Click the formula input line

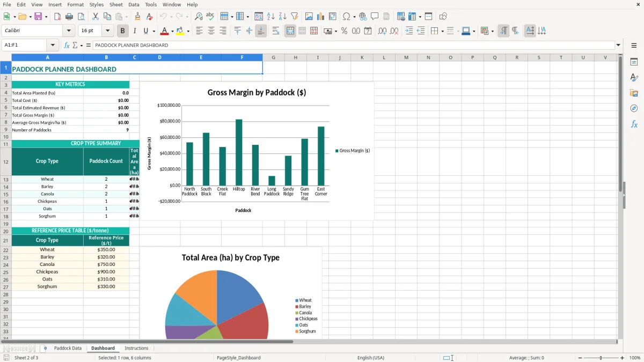tap(353, 45)
